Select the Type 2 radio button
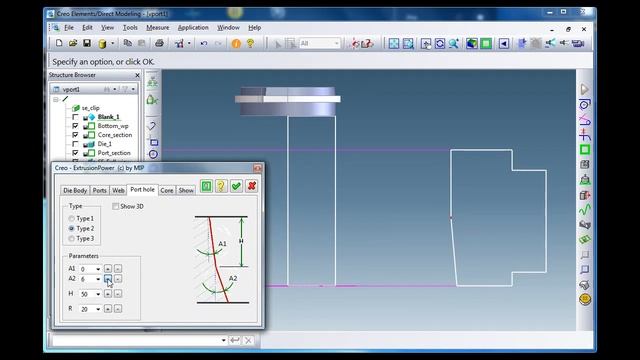This screenshot has width=640, height=360. (71, 229)
